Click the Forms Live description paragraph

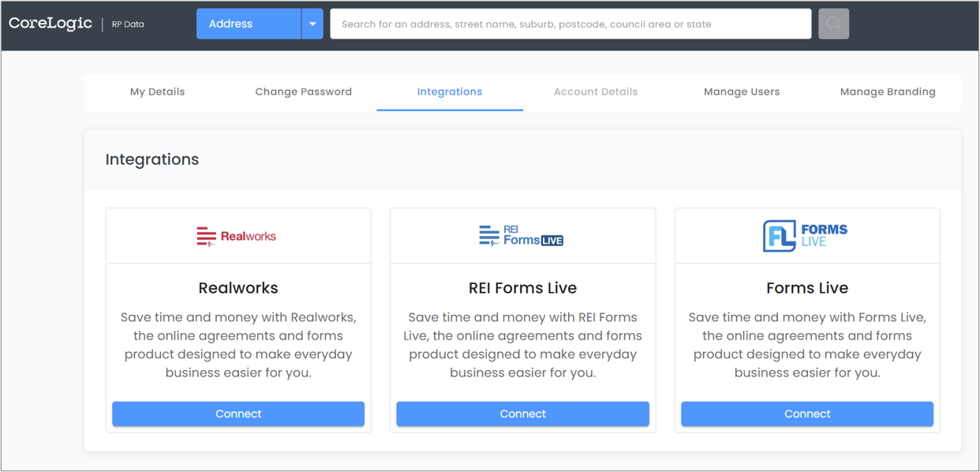807,345
